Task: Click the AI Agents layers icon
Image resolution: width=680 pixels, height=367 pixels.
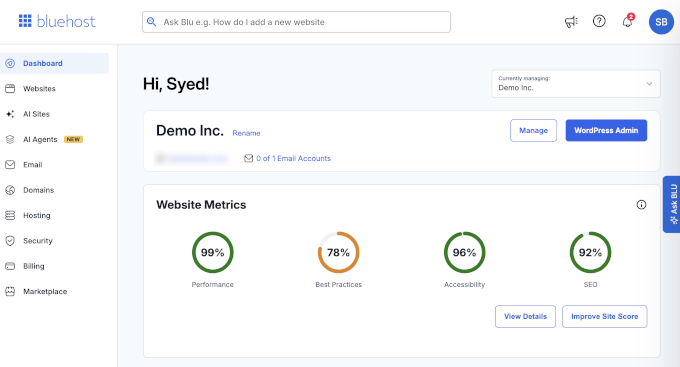Action: (x=10, y=139)
